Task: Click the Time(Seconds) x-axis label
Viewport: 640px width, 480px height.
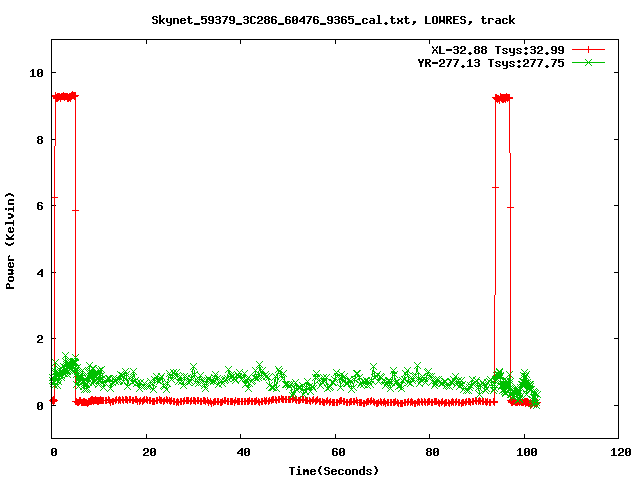Action: [x=333, y=471]
